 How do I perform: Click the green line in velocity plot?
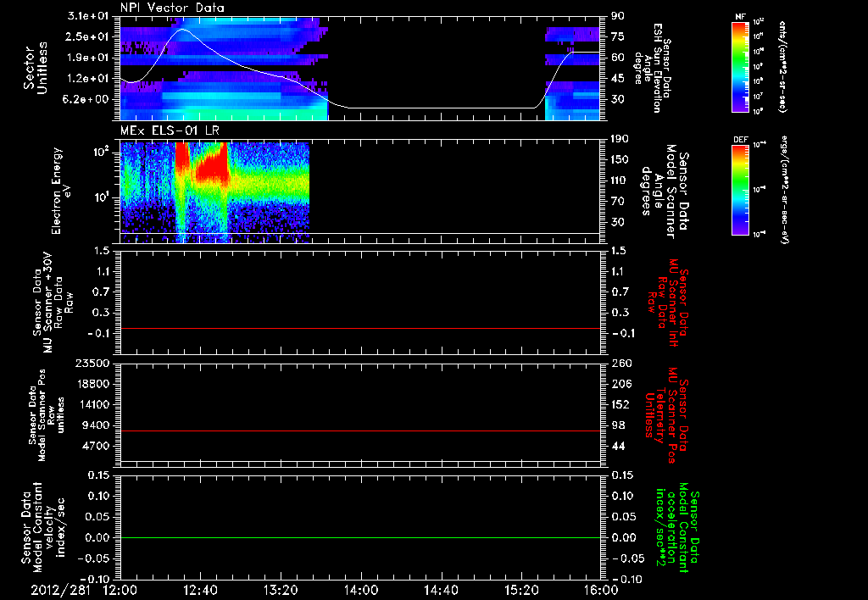(359, 537)
